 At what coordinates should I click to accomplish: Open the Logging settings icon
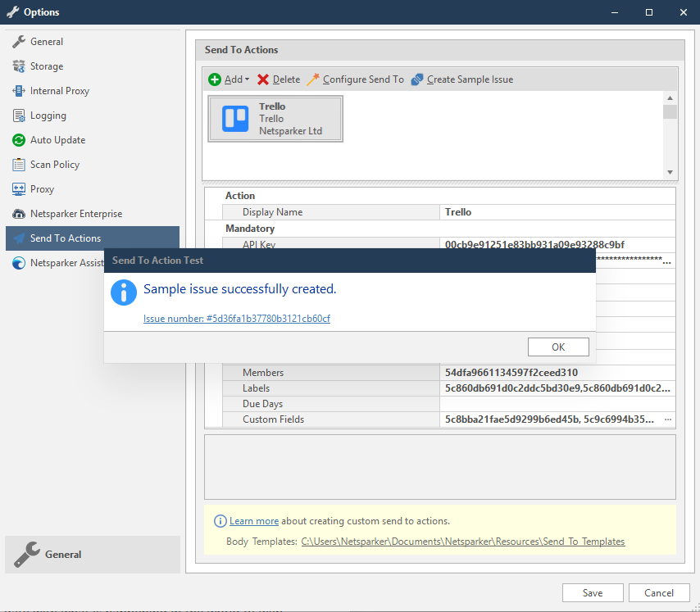pos(18,116)
